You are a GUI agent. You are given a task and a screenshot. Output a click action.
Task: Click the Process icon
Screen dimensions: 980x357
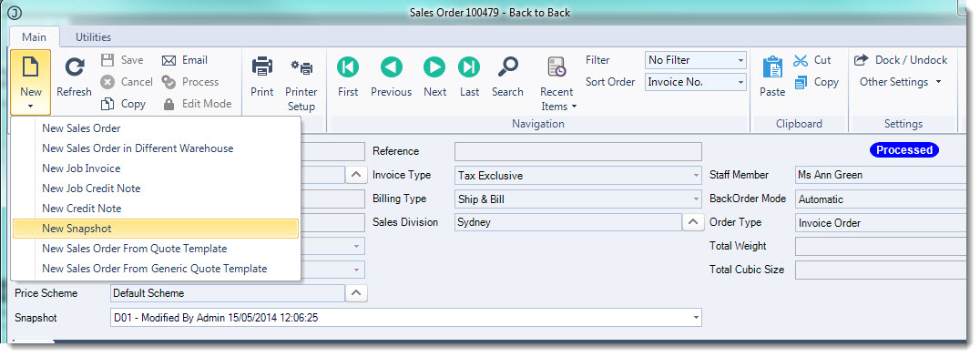[x=168, y=82]
